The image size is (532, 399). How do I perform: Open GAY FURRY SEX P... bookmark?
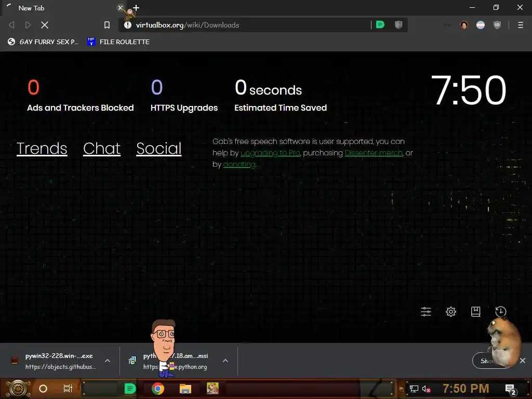tap(43, 42)
